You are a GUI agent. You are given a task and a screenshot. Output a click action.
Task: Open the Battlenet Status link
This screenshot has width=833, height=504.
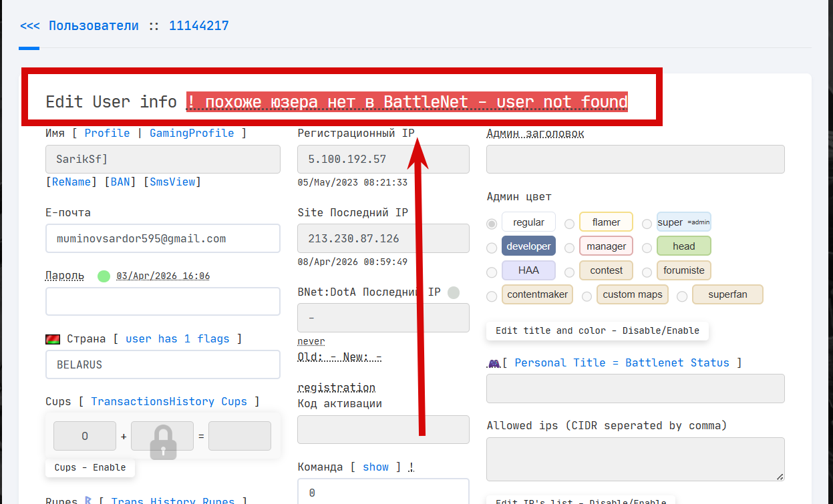click(x=677, y=362)
